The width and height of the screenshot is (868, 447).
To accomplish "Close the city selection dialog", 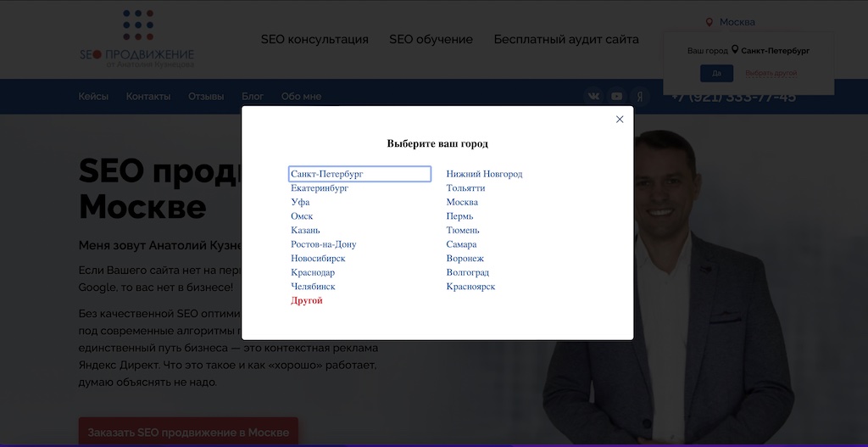I will 620,119.
